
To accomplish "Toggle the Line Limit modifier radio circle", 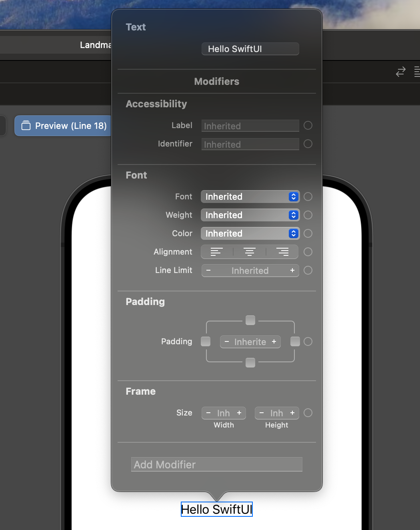I will click(x=308, y=270).
